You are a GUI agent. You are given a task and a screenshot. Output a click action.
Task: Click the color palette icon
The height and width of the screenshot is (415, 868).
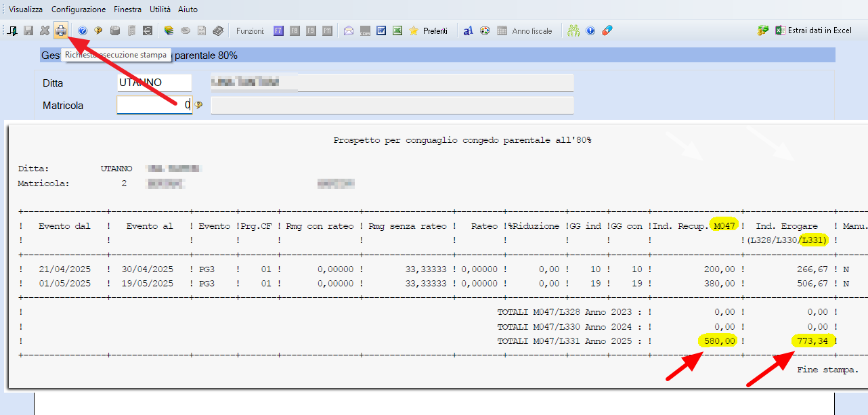pos(485,30)
